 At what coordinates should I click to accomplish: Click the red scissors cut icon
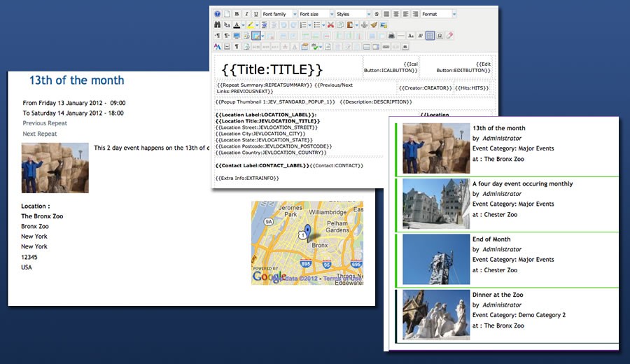pos(330,24)
